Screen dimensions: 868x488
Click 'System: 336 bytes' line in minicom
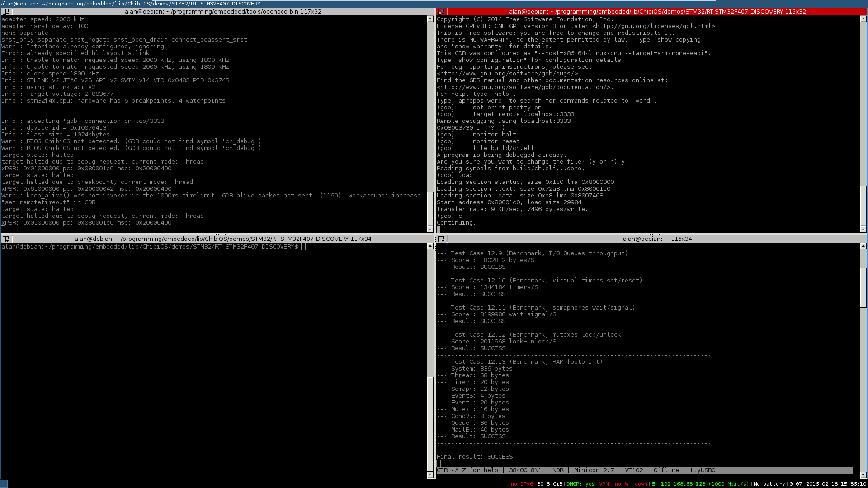475,369
